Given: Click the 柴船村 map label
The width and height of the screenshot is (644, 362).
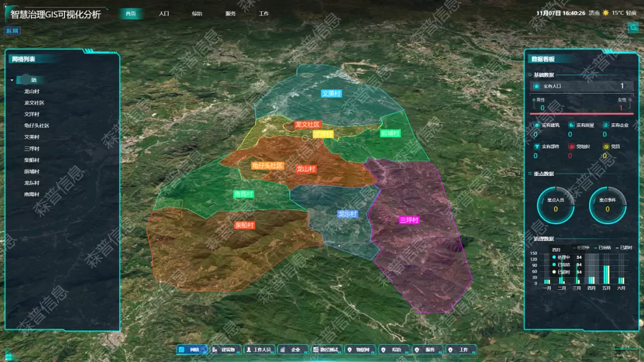Looking at the screenshot, I should pyautogui.click(x=244, y=225).
